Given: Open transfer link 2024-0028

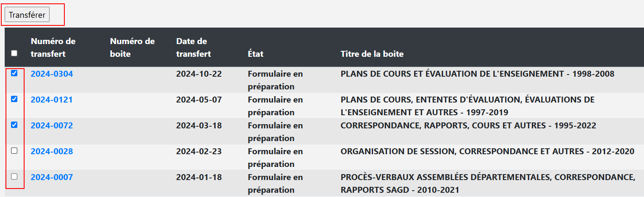Looking at the screenshot, I should pyautogui.click(x=52, y=152).
